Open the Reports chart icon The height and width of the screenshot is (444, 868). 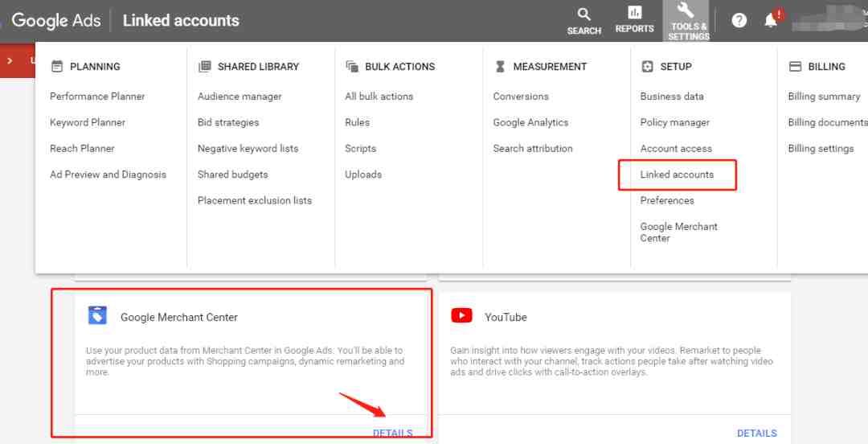click(x=634, y=12)
